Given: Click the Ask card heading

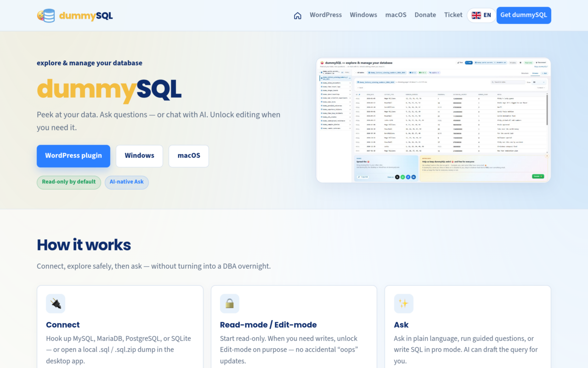Looking at the screenshot, I should point(401,325).
